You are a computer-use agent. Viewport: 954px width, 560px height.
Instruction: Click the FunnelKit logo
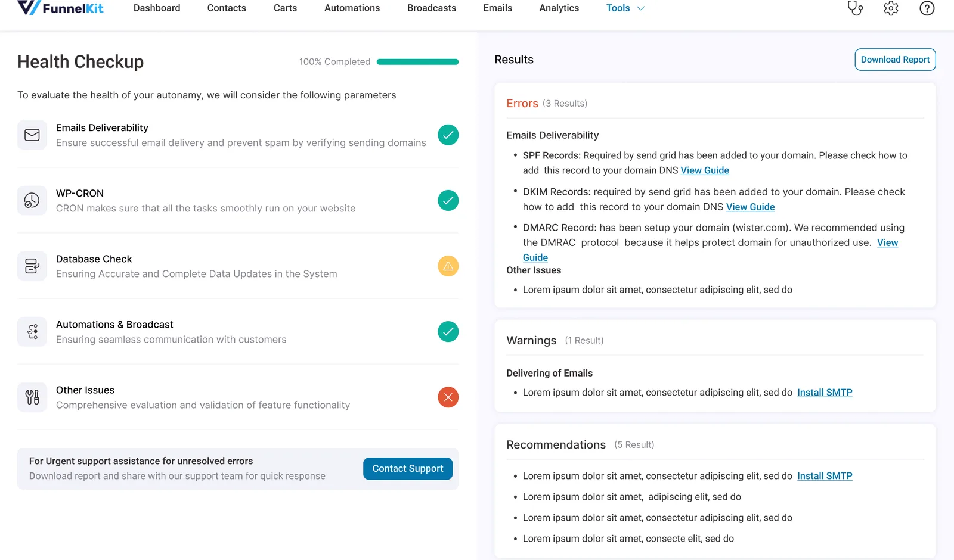(x=60, y=8)
